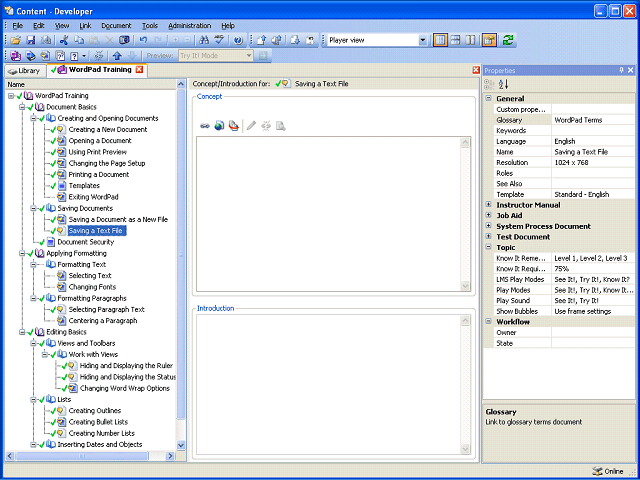Viewport: 640px width, 480px height.
Task: Click the Concept text box scroll up arrow
Action: [465, 142]
